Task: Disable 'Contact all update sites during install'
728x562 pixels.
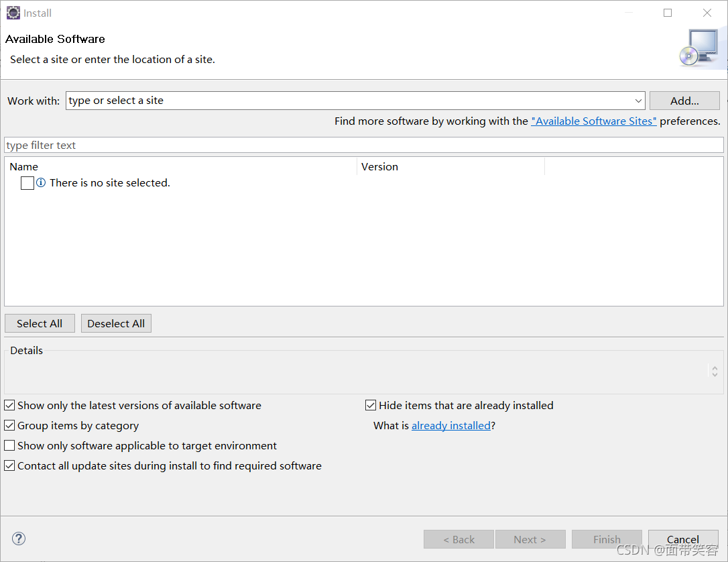Action: pos(9,465)
